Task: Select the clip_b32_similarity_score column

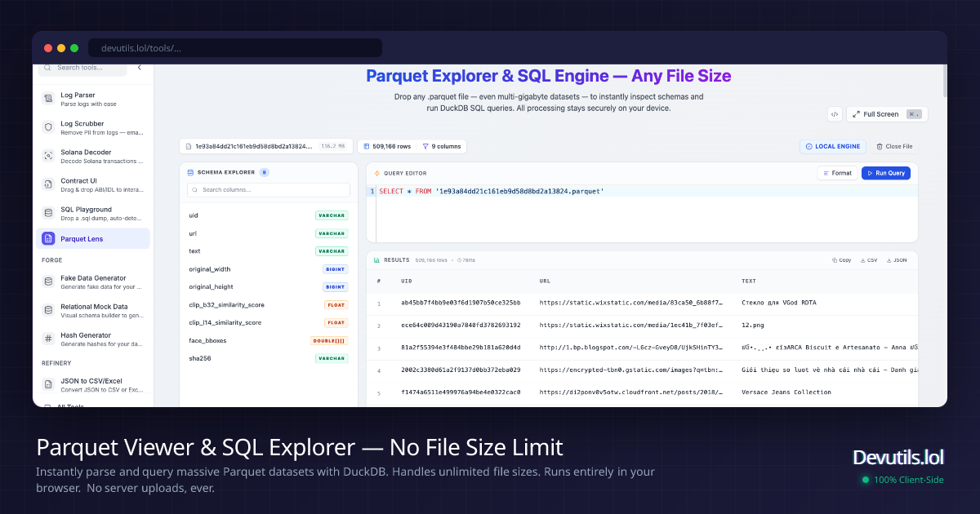Action: pyautogui.click(x=268, y=305)
